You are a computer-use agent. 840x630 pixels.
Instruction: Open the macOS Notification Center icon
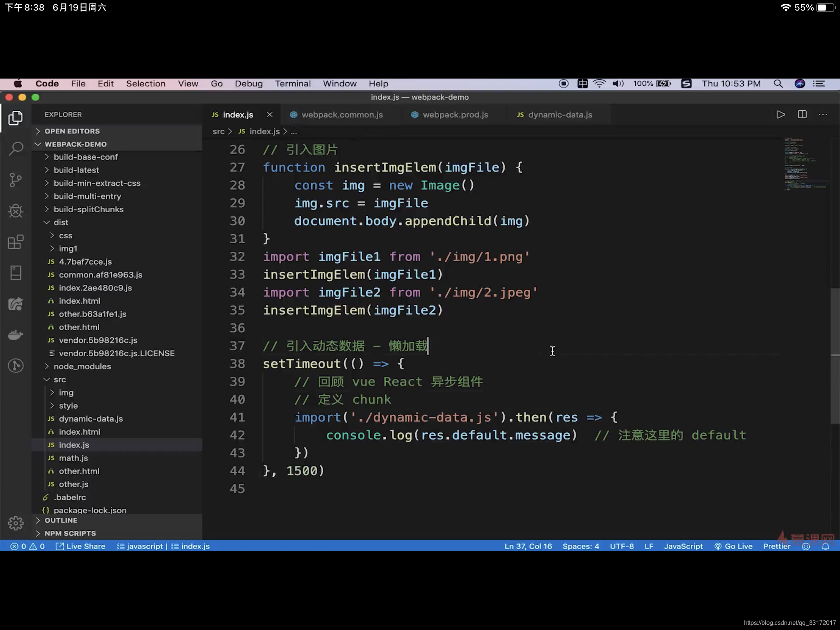(819, 83)
